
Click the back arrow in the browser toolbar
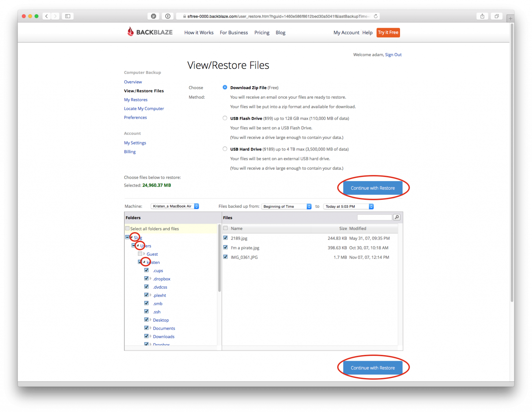click(x=46, y=16)
